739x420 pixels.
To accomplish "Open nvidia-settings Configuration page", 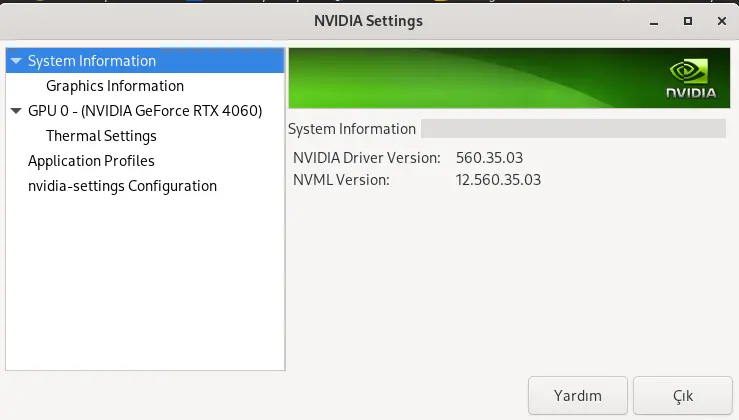I will (122, 186).
